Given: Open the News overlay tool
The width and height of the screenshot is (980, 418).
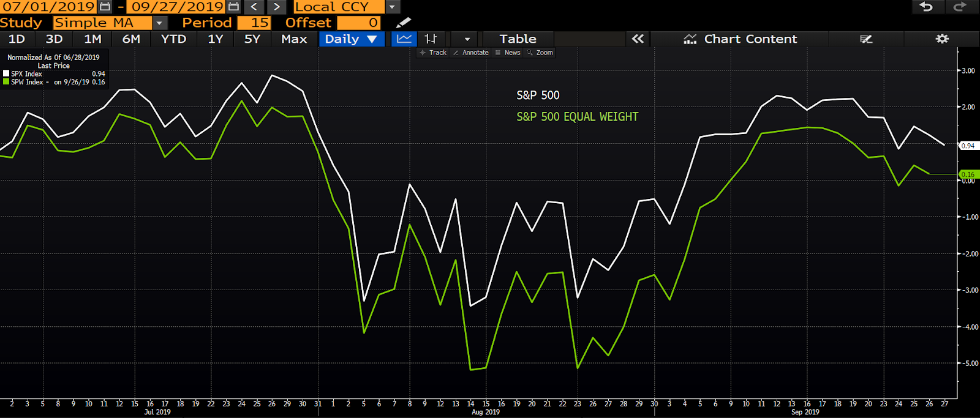Looking at the screenshot, I should click(x=508, y=53).
